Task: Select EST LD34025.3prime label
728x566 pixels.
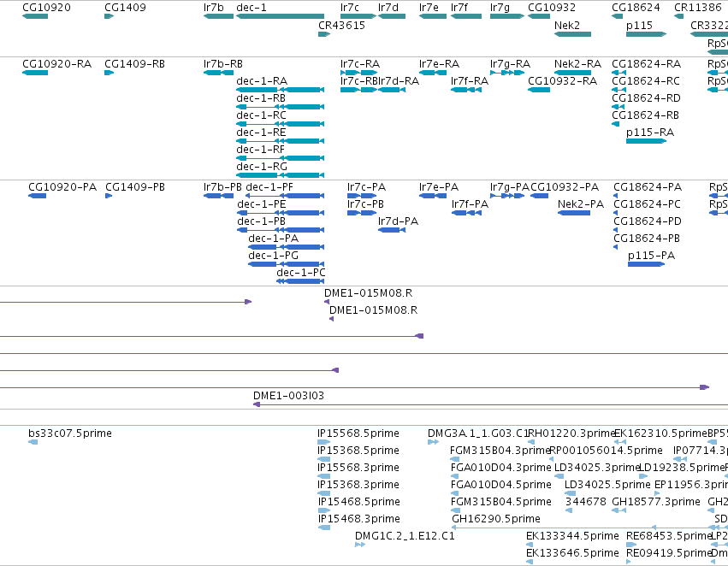Action: pyautogui.click(x=596, y=467)
